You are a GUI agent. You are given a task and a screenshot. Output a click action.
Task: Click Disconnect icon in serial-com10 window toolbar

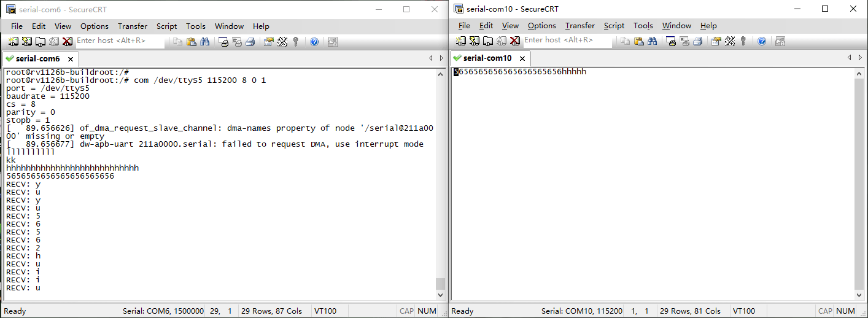[515, 41]
